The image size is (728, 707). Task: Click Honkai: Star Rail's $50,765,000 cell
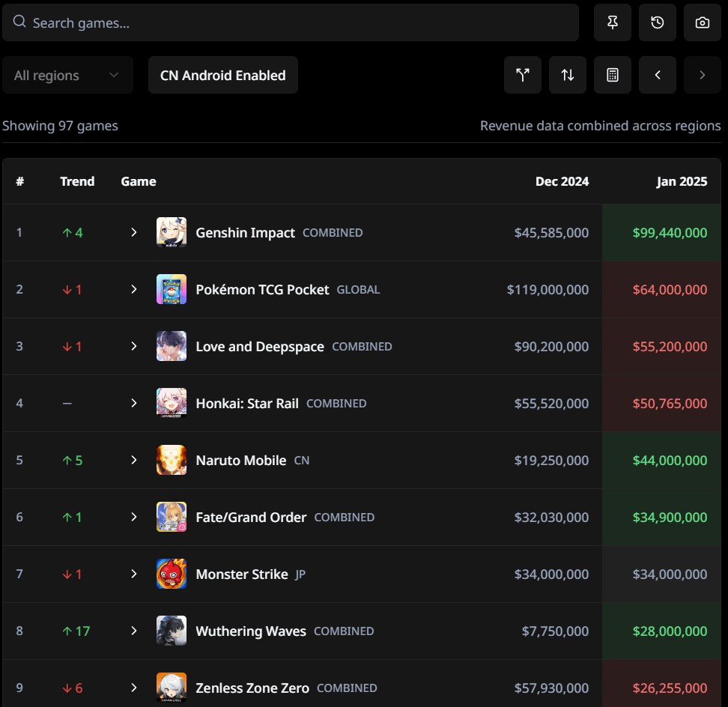click(x=661, y=403)
